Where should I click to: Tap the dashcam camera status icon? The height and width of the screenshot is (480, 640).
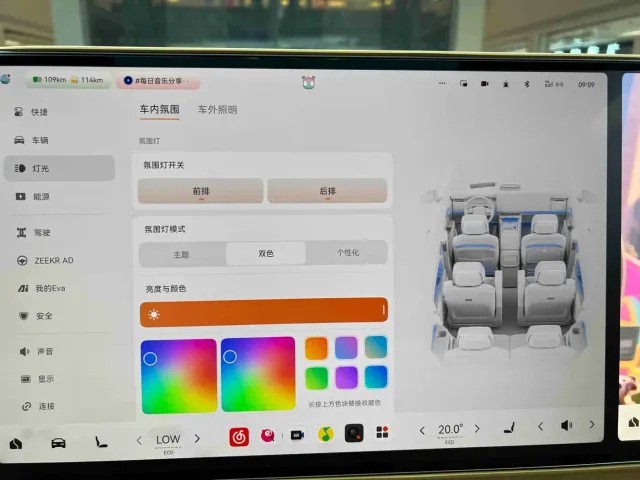click(x=484, y=83)
